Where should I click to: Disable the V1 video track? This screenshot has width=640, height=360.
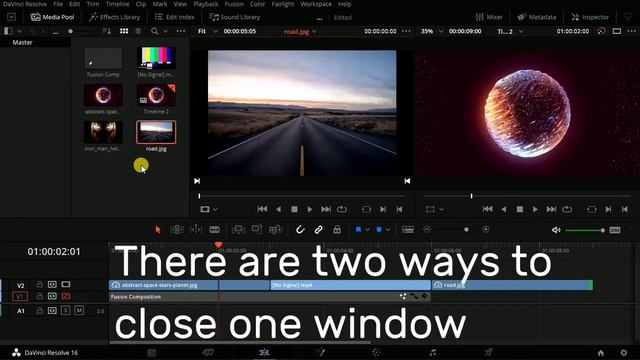[66, 296]
